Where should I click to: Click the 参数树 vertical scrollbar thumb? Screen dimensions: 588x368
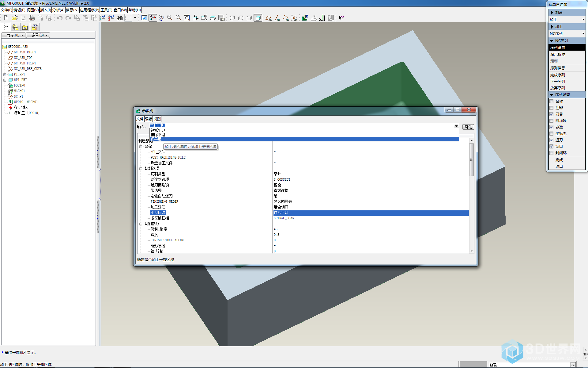472,159
